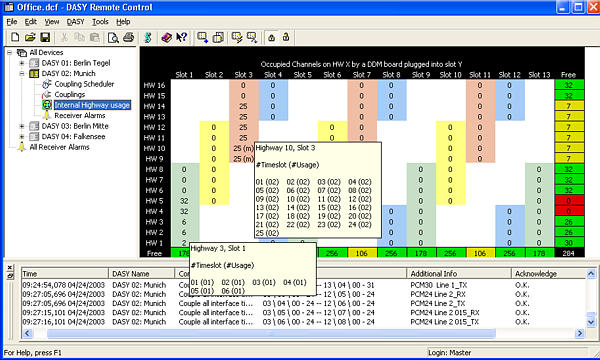
Task: Click the window with yellow lightning icon
Action: (237, 37)
